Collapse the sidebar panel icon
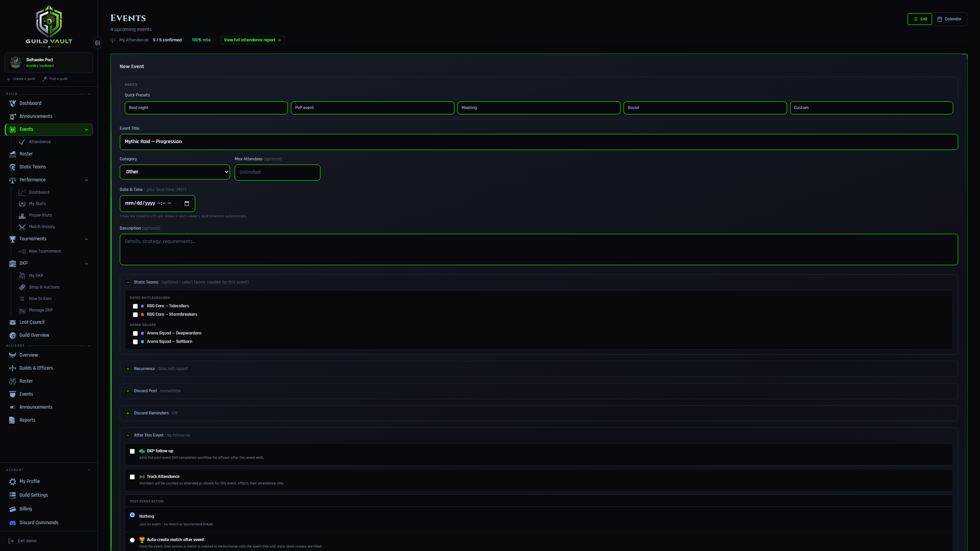980x551 pixels. click(x=98, y=43)
